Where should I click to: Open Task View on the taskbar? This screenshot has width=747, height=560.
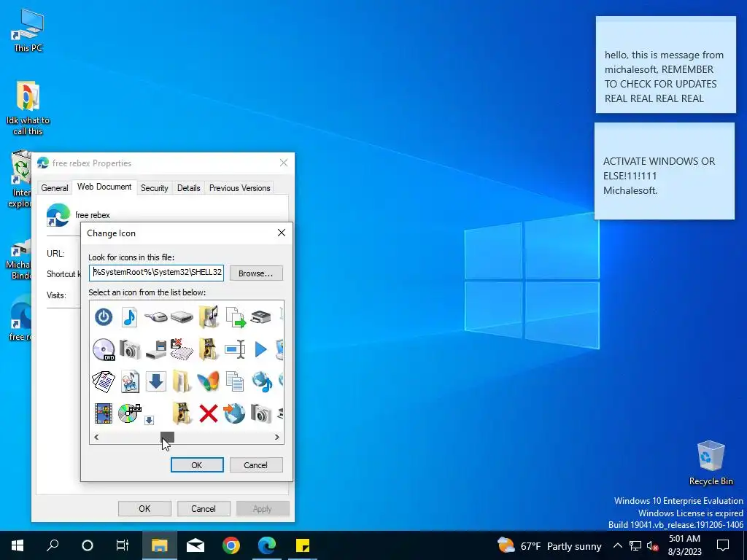123,545
